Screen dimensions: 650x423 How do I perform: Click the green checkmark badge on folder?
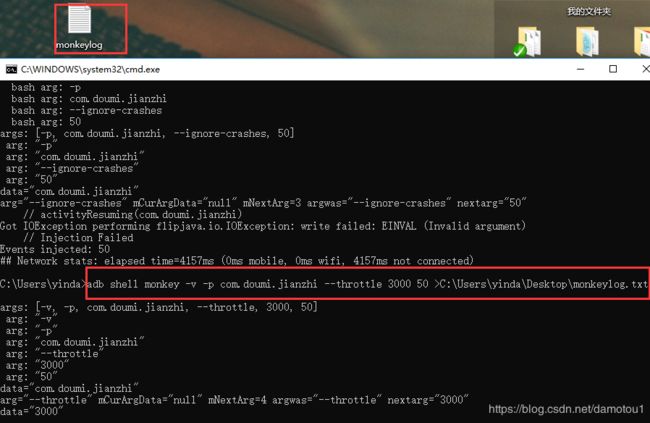519,51
